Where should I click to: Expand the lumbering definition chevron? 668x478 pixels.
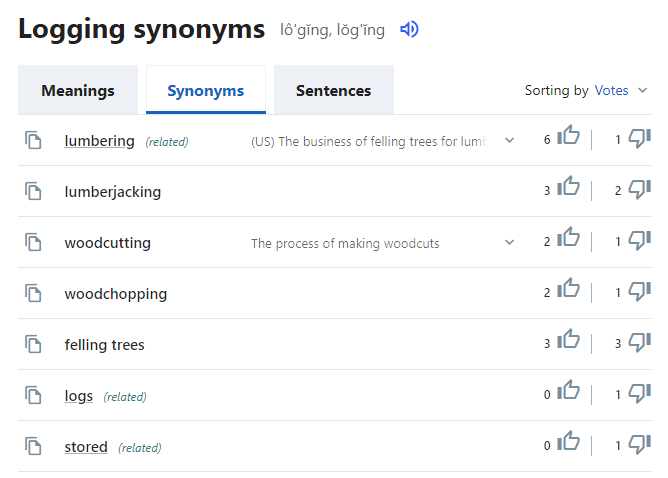coord(509,140)
